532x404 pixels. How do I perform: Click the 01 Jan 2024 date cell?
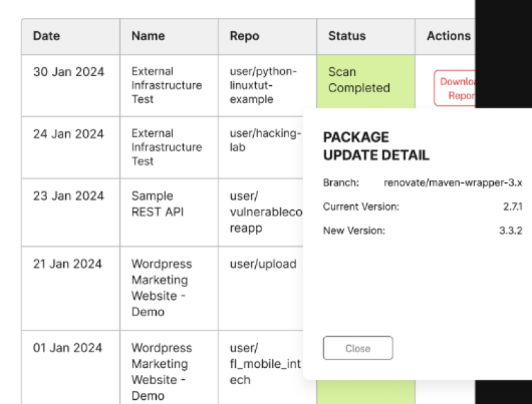point(68,348)
